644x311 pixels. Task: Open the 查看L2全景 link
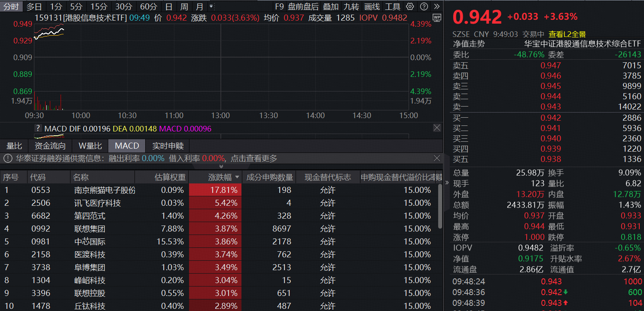pos(565,34)
